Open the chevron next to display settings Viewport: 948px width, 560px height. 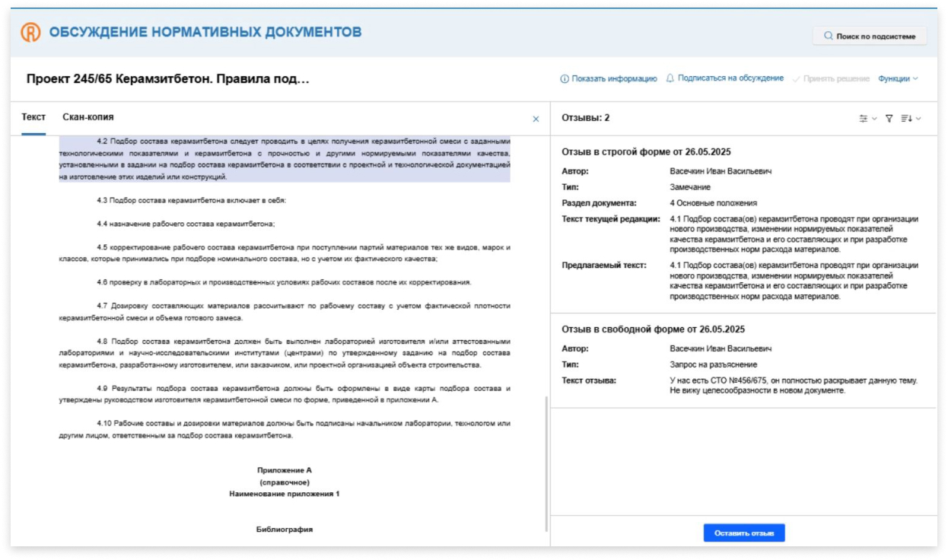click(x=874, y=119)
